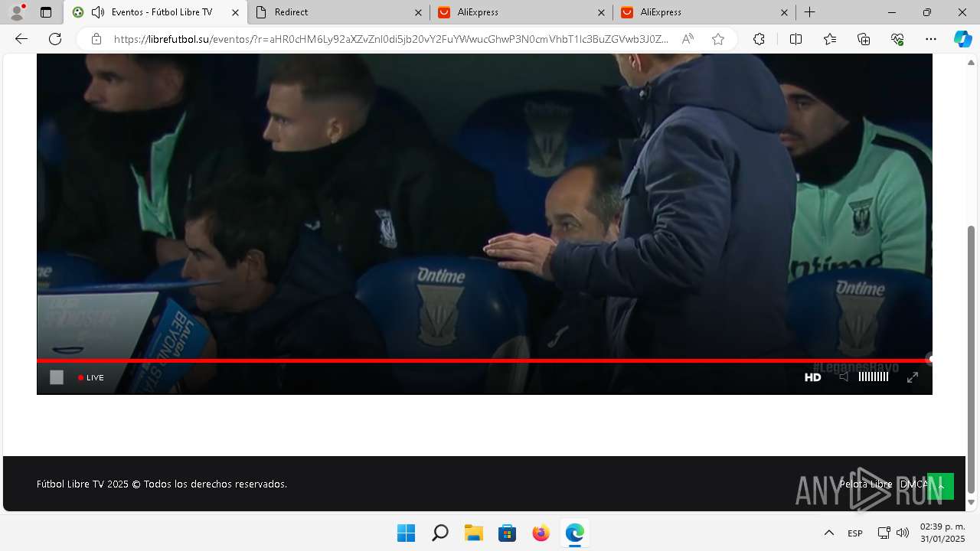Image resolution: width=980 pixels, height=551 pixels.
Task: Enter fullscreen mode in the video player
Action: click(913, 377)
